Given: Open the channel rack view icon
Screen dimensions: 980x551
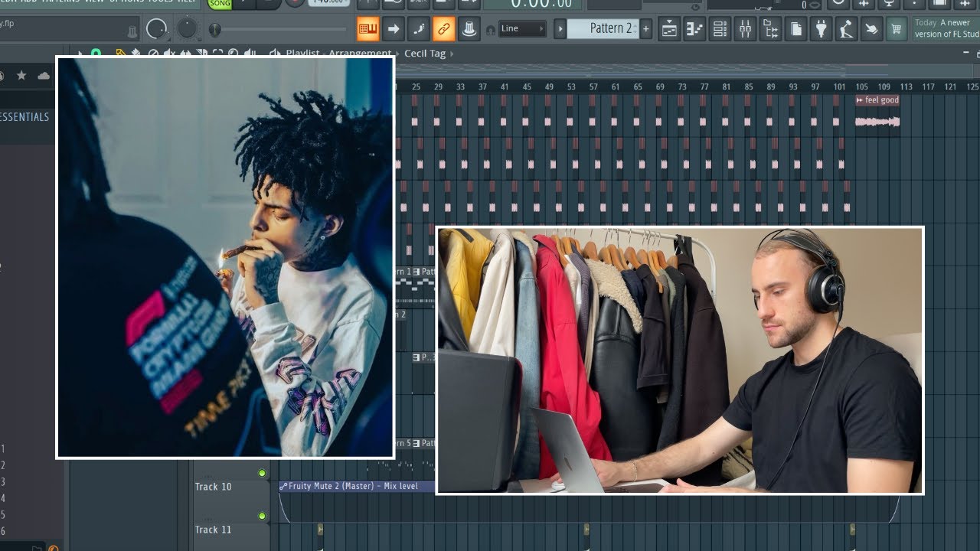Looking at the screenshot, I should (x=720, y=29).
